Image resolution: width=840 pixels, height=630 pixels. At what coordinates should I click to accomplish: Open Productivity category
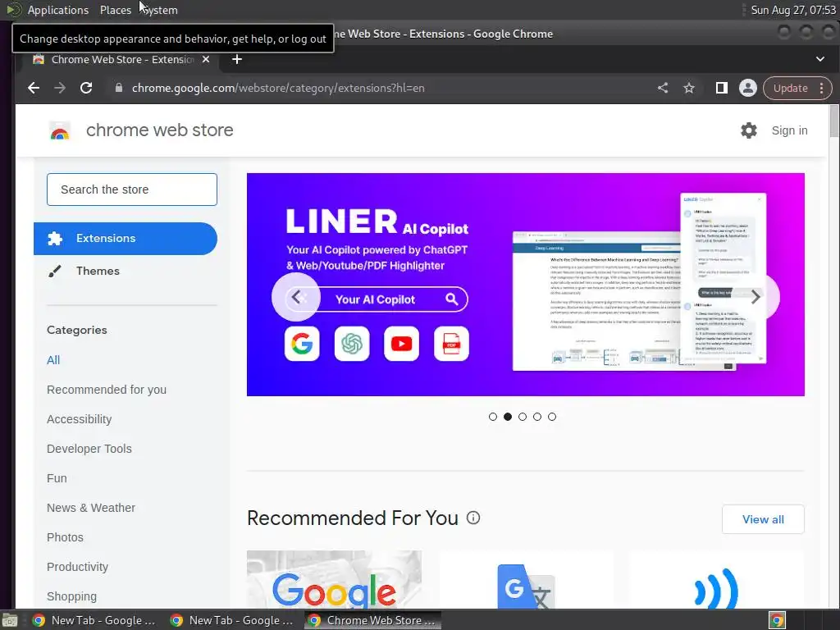pyautogui.click(x=77, y=567)
